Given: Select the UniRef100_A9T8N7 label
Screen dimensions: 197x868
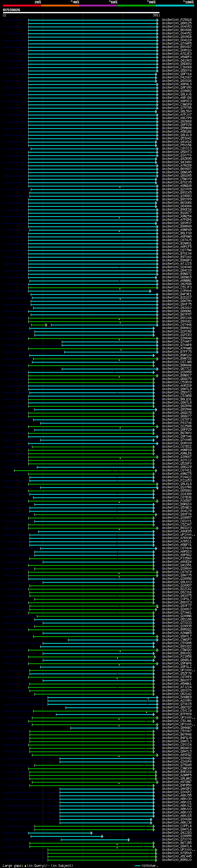Looking at the screenshot, I should point(177,782).
